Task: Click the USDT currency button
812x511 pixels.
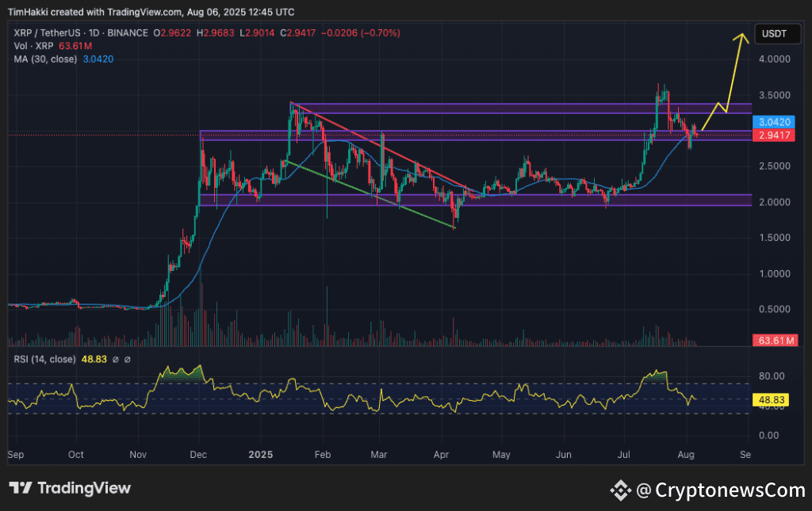Action: pyautogui.click(x=777, y=33)
